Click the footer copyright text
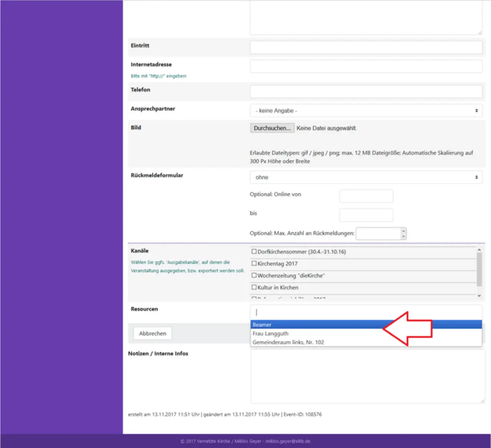 [245, 441]
